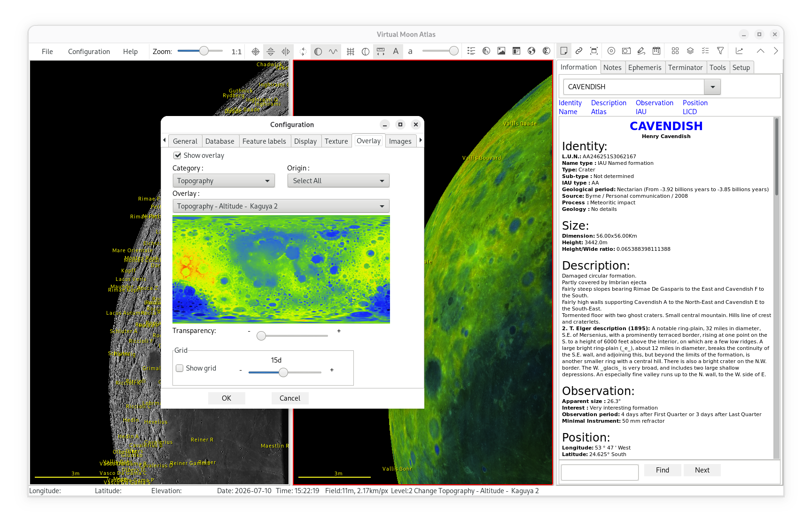Select the Database configuration tab
Viewport: 812px width, 527px height.
tap(219, 141)
